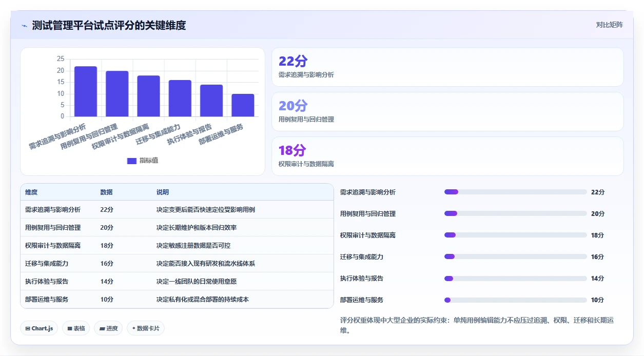Click the 需求追溯与影响分析 progress bar
This screenshot has width=644, height=356.
515,192
